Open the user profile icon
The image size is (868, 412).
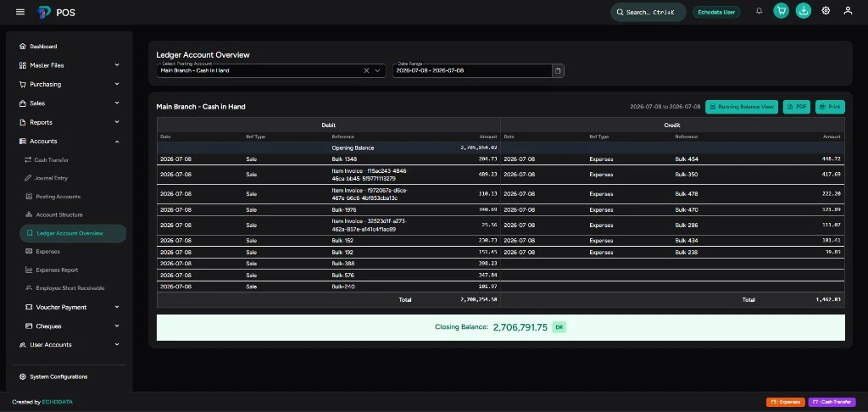[x=848, y=10]
